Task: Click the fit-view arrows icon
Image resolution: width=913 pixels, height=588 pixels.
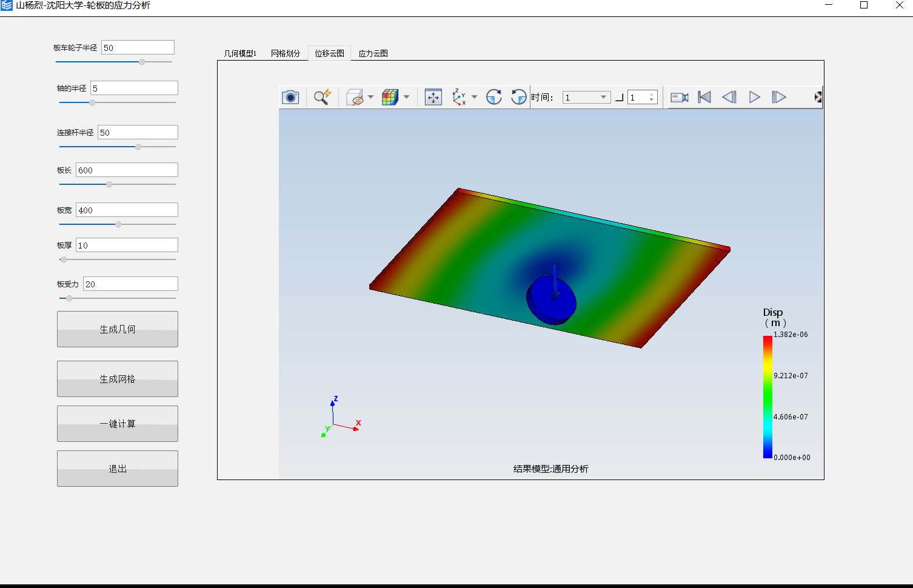Action: [x=433, y=97]
